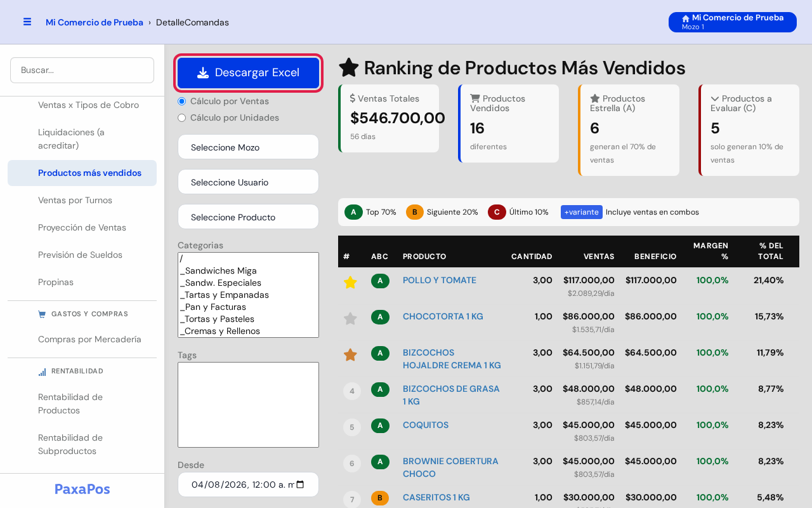Click the Buscar search input field
Image resolution: width=812 pixels, height=508 pixels.
point(82,70)
